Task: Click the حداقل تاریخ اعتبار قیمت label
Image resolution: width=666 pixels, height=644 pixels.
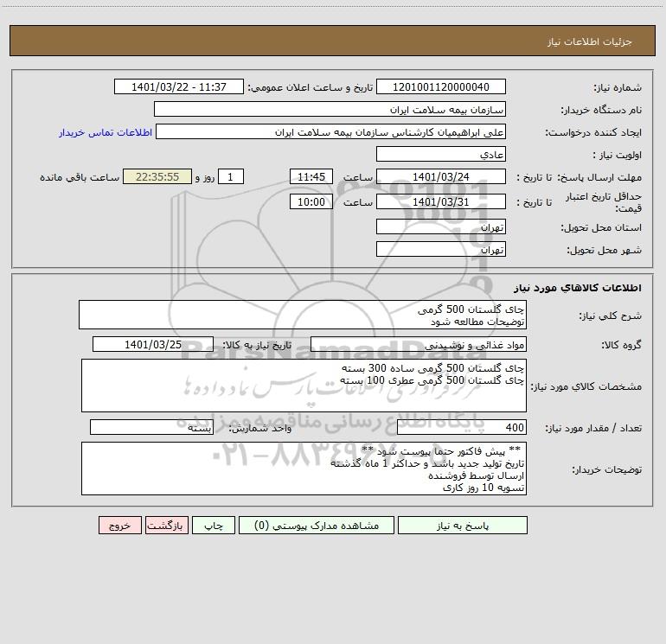Action: coord(604,202)
